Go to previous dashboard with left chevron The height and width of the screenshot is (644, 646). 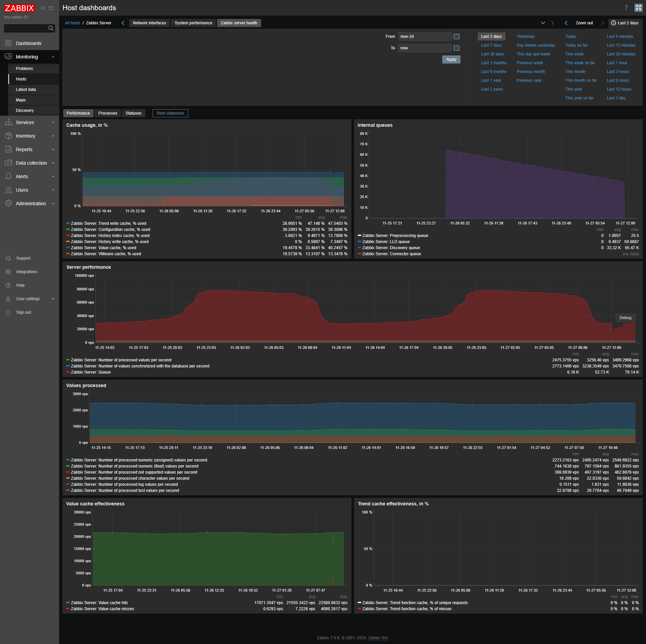tap(123, 23)
